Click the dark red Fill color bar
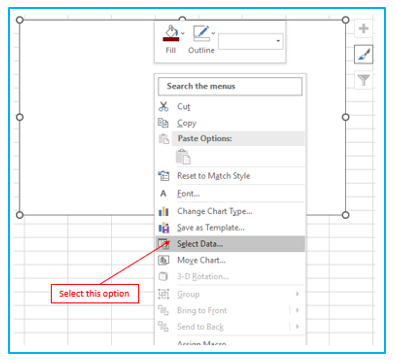The height and width of the screenshot is (363, 395). (x=171, y=39)
